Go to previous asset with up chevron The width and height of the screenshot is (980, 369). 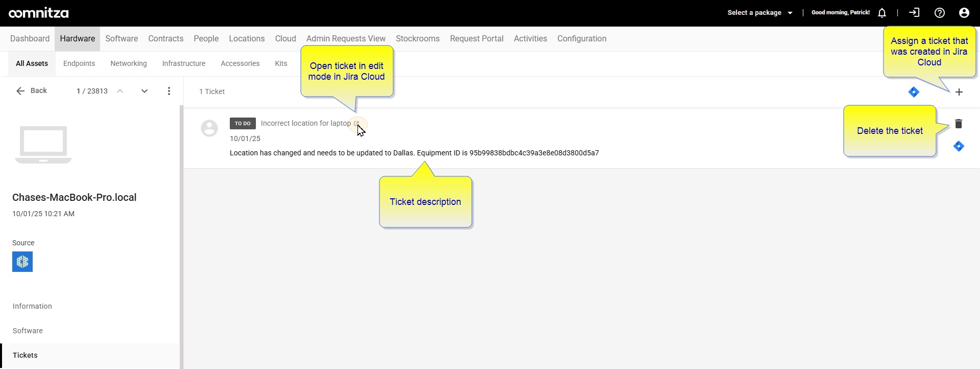tap(120, 91)
